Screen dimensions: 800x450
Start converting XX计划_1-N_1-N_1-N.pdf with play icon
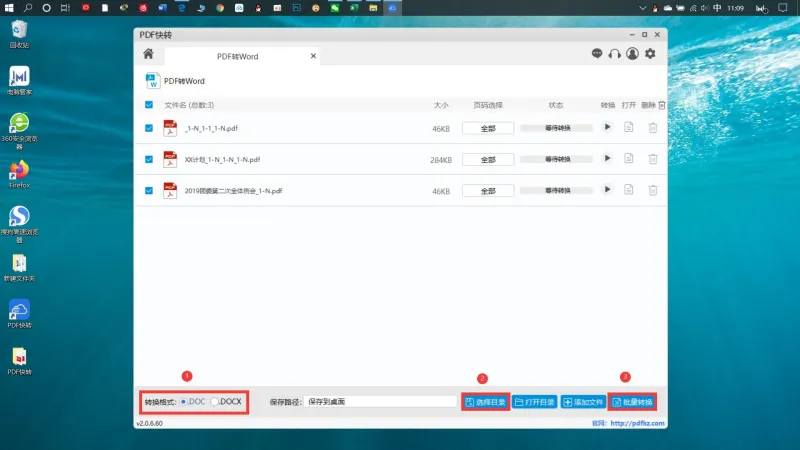(x=607, y=158)
